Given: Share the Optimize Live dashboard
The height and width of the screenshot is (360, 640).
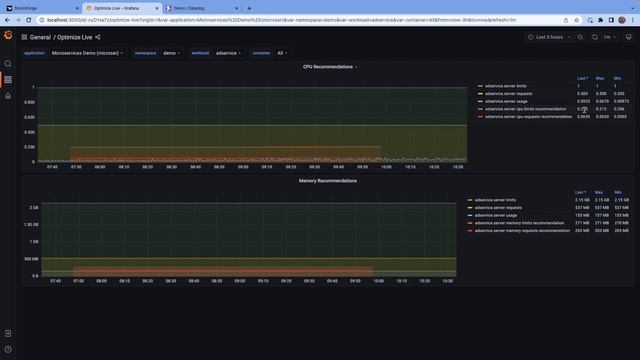Looking at the screenshot, I should pyautogui.click(x=98, y=37).
